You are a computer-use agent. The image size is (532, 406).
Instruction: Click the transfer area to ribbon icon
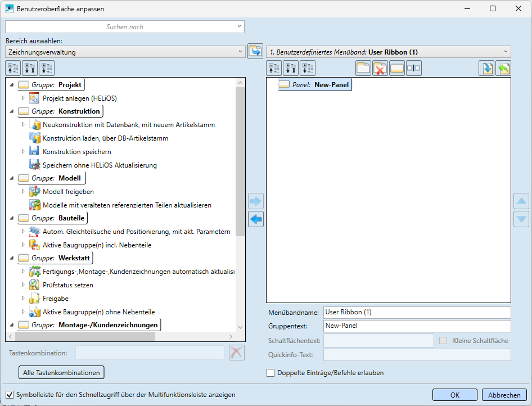[255, 52]
